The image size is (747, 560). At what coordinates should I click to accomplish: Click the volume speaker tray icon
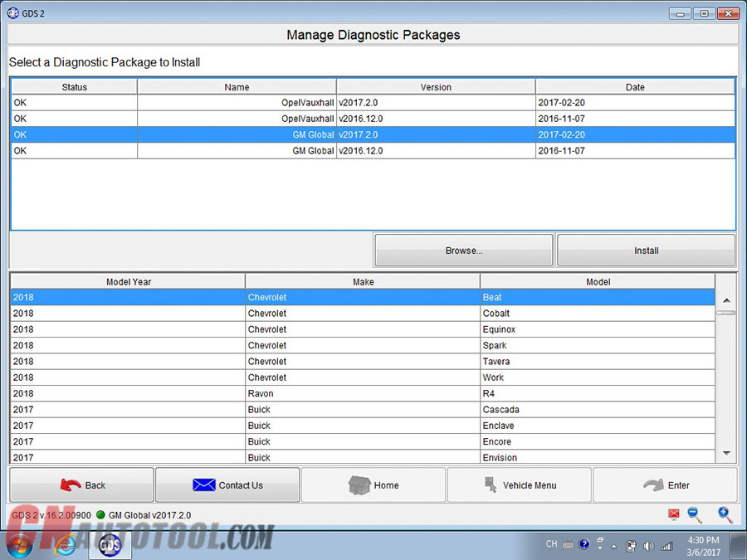[648, 546]
